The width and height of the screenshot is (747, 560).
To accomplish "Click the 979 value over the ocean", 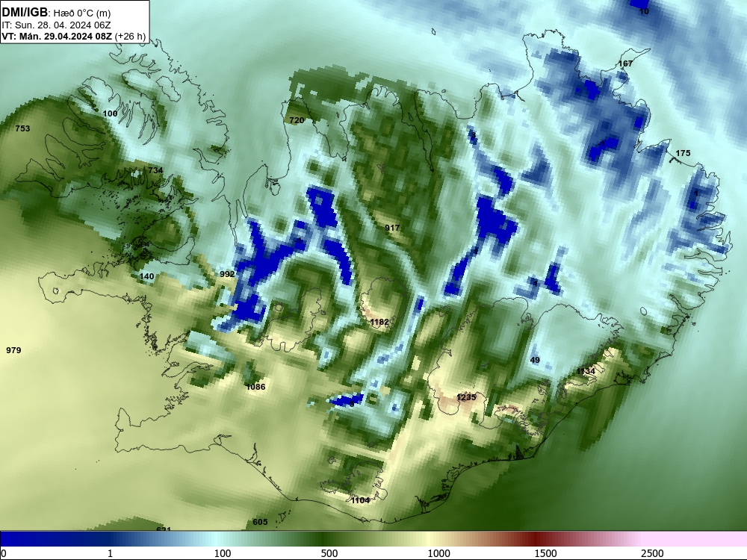I will (x=13, y=350).
